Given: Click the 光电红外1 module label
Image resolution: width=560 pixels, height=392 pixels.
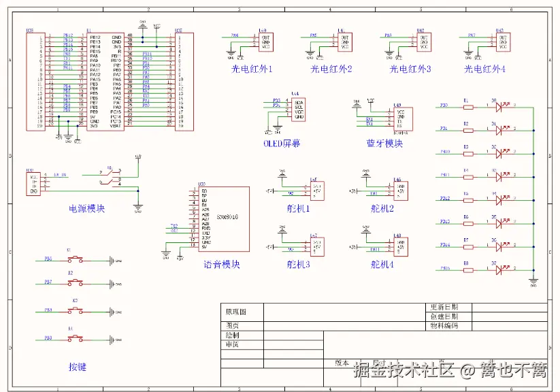Looking at the screenshot, I should pyautogui.click(x=252, y=69).
